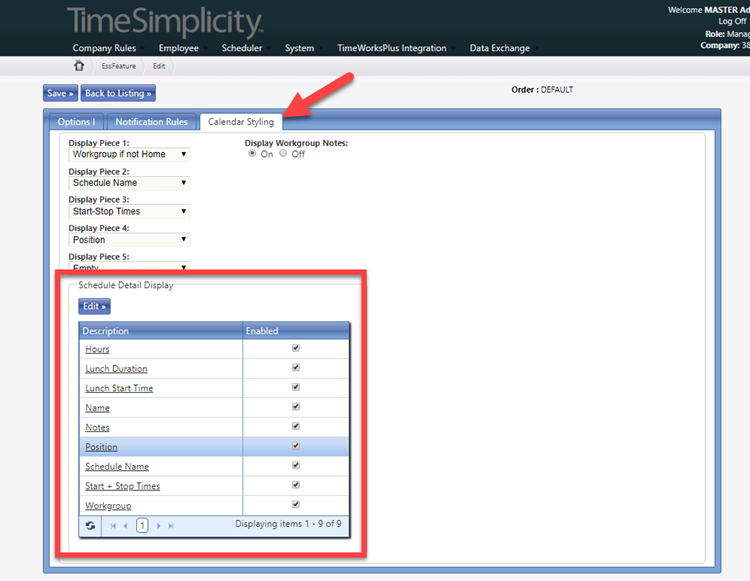The height and width of the screenshot is (581, 750).
Task: Click the home icon in breadcrumb
Action: pyautogui.click(x=79, y=66)
